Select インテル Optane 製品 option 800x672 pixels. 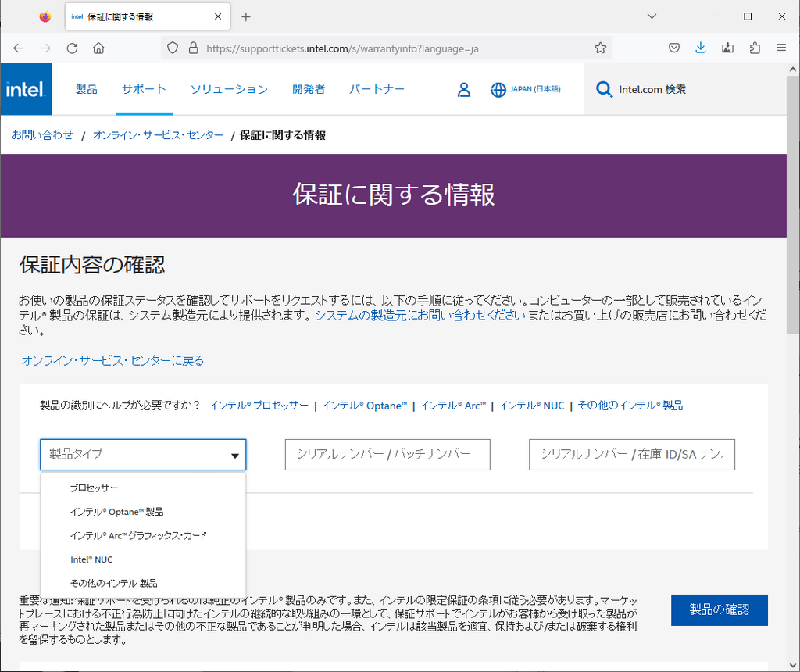click(x=143, y=512)
